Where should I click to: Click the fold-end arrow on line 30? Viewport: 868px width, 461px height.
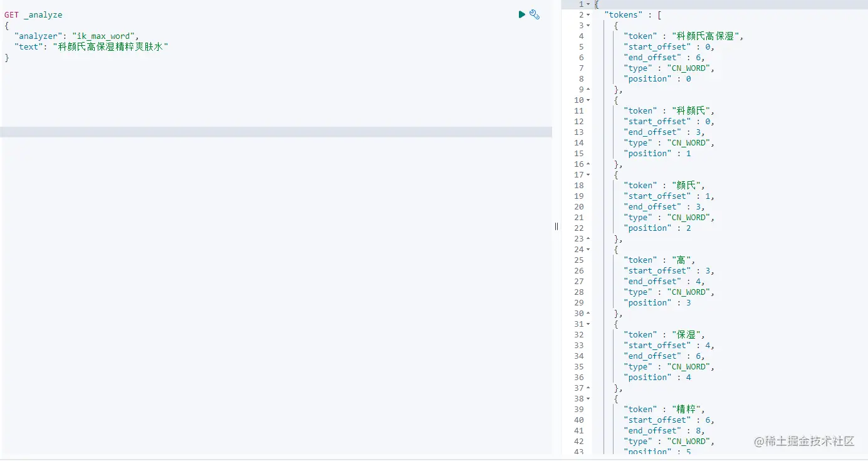588,314
